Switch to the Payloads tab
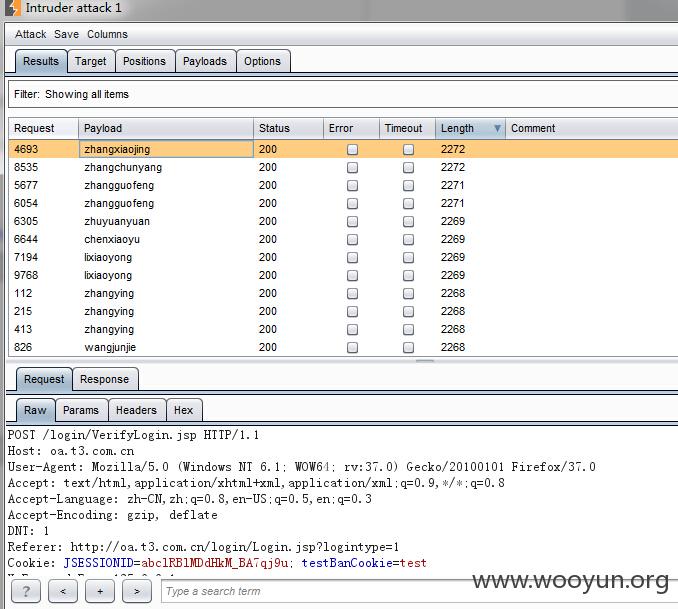 click(205, 61)
